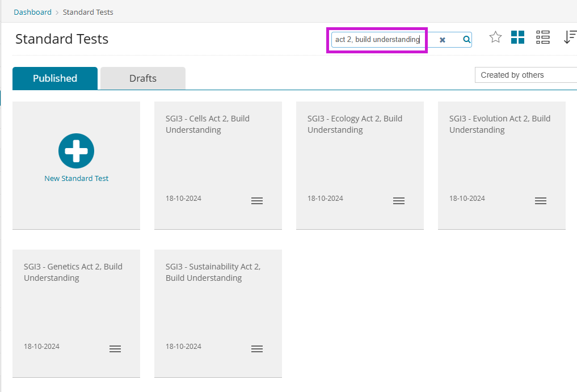Open SGI3 - Genetics Act 2 test card

[73, 272]
